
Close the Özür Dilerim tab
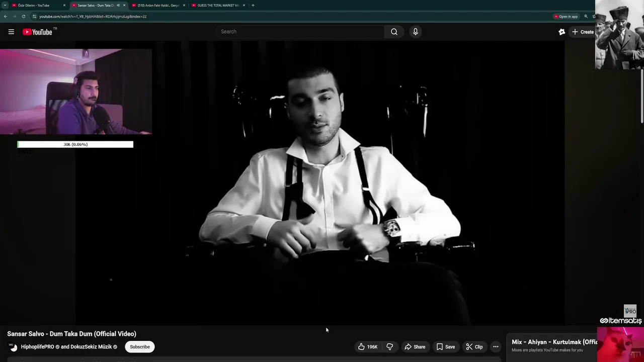[x=64, y=6]
